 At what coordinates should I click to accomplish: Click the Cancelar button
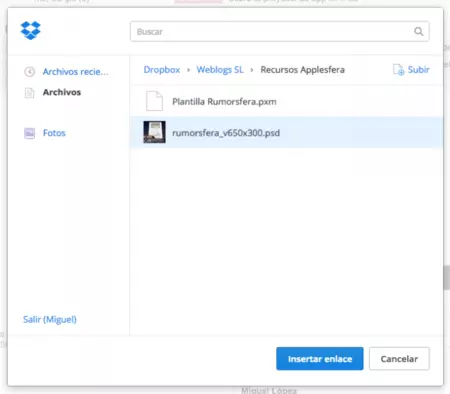(x=399, y=359)
